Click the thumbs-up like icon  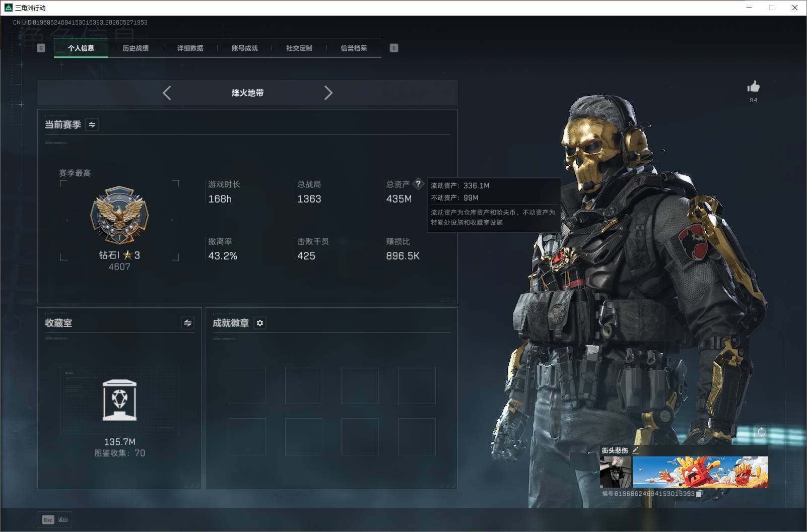[753, 86]
